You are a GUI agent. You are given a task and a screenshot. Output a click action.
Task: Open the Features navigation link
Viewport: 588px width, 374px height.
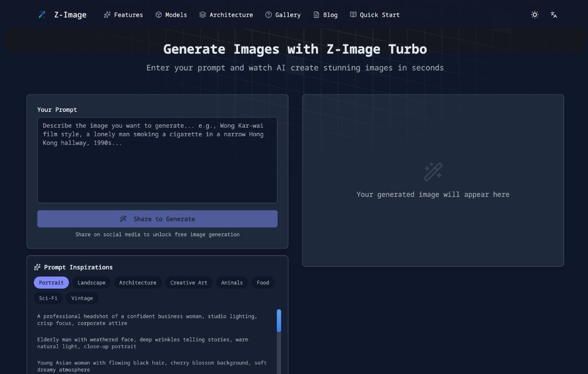pyautogui.click(x=123, y=15)
